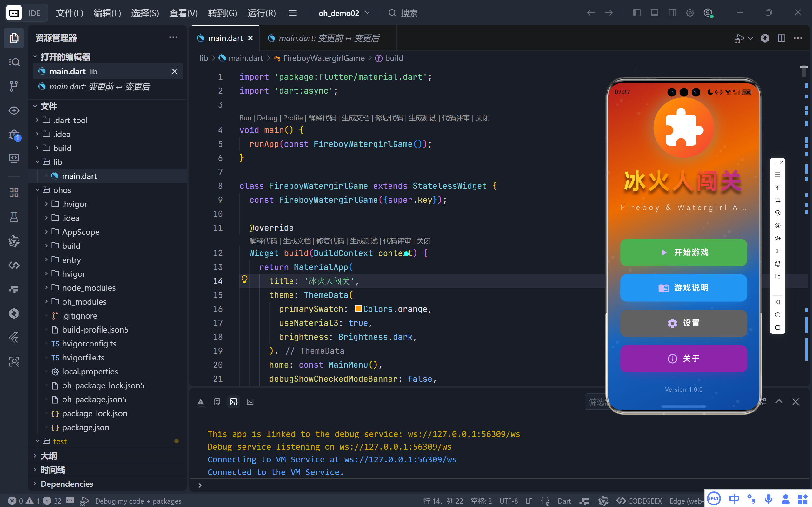This screenshot has height=507, width=812.
Task: Toggle the bottom panel layout button
Action: pos(654,13)
